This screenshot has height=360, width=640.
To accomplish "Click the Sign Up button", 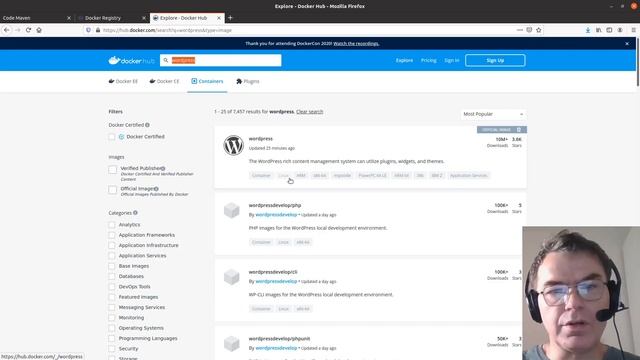I will pyautogui.click(x=495, y=60).
